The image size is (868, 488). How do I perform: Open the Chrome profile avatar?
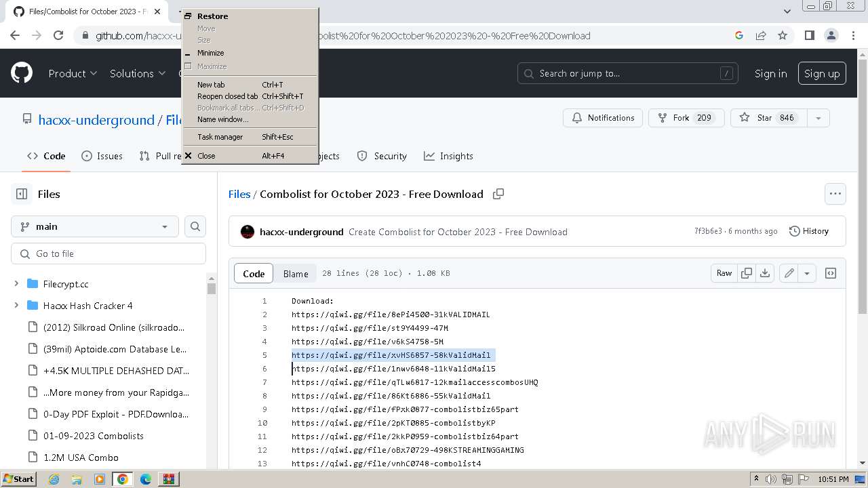(831, 35)
